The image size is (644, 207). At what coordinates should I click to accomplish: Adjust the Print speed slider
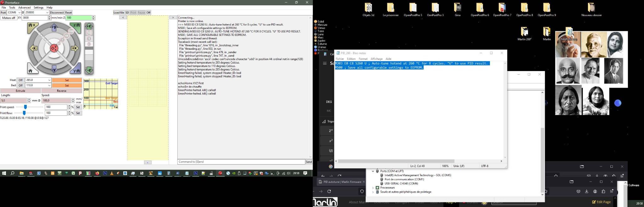tap(25, 107)
